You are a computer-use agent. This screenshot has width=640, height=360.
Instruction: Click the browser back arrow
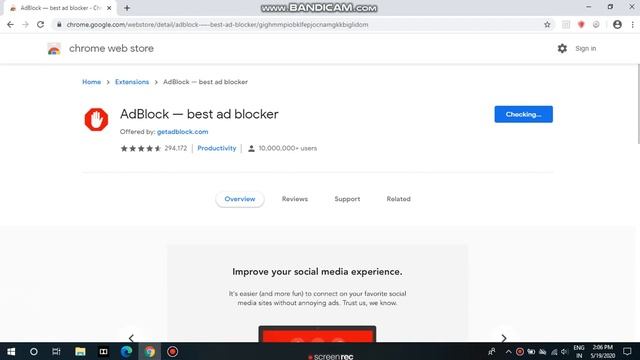pyautogui.click(x=10, y=24)
